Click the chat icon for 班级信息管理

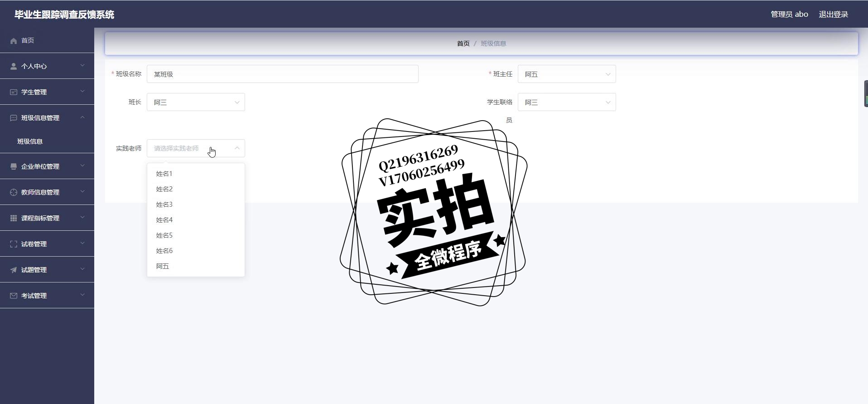14,118
